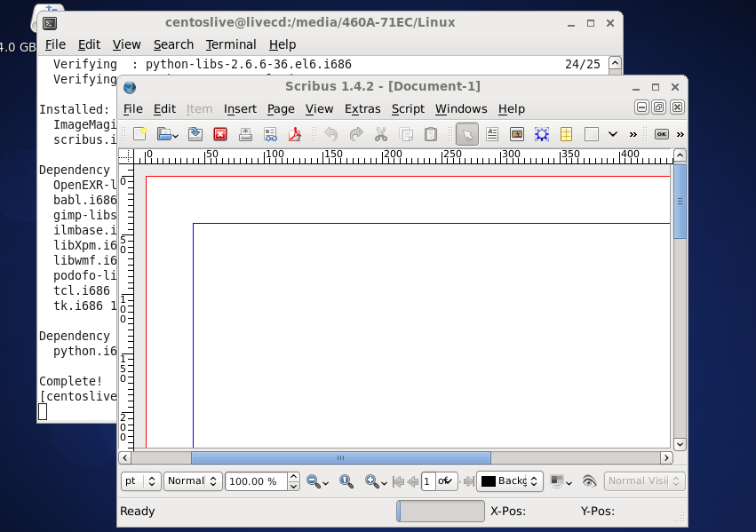Open the Script menu

(408, 109)
